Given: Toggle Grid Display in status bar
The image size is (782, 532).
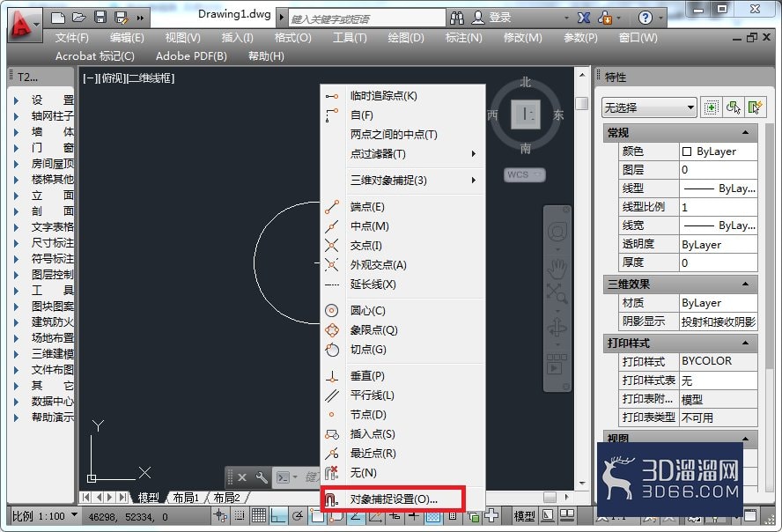Looking at the screenshot, I should (x=258, y=515).
